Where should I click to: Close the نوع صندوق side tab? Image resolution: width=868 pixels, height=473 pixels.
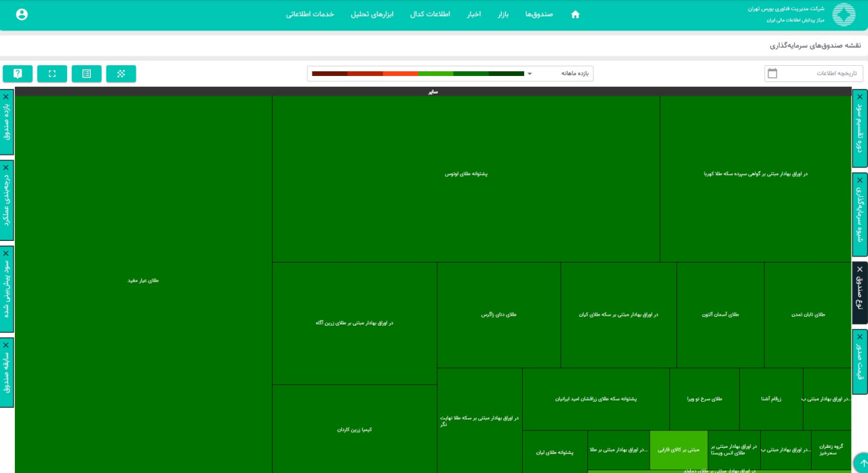(860, 269)
